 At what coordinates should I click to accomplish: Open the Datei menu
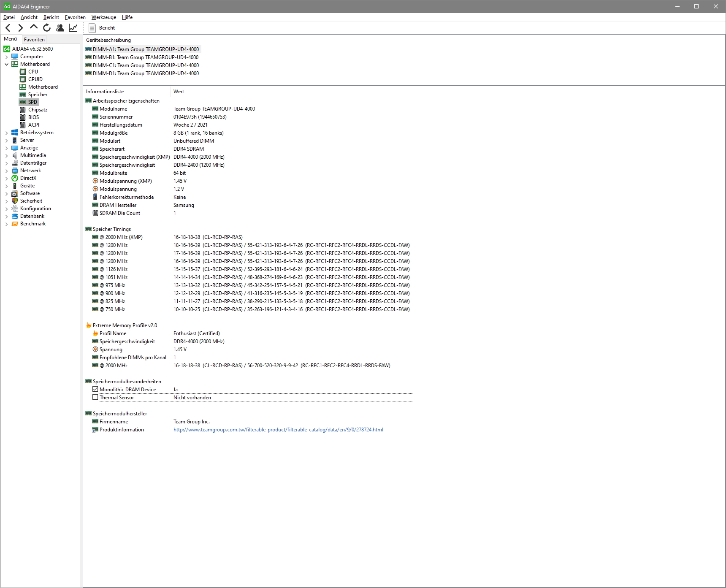[x=9, y=17]
